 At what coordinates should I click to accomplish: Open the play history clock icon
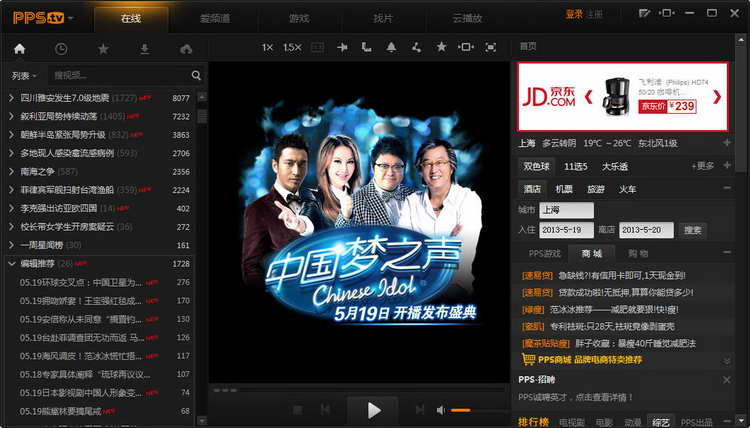(61, 49)
